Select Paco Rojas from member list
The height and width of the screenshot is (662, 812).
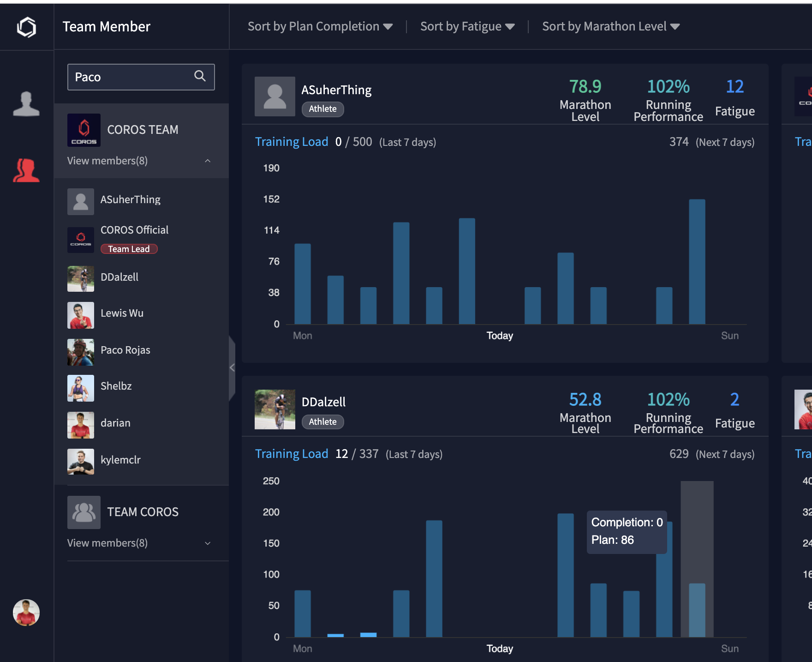point(125,350)
